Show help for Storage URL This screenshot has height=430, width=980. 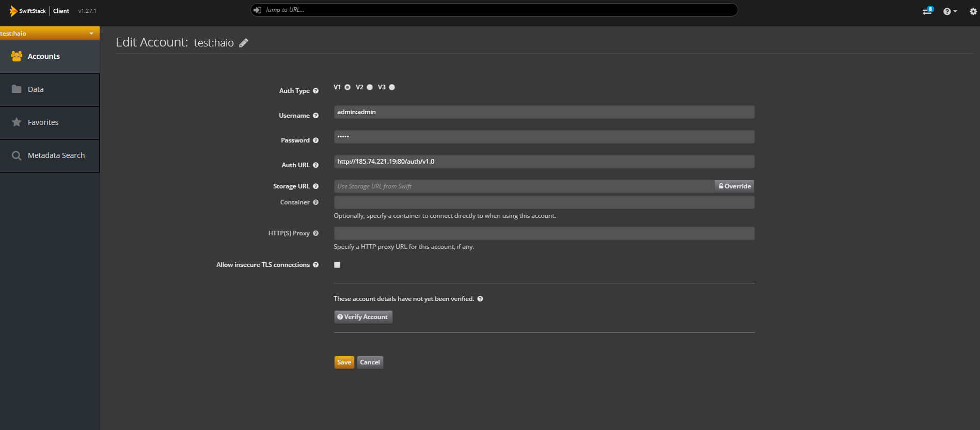[x=315, y=186]
